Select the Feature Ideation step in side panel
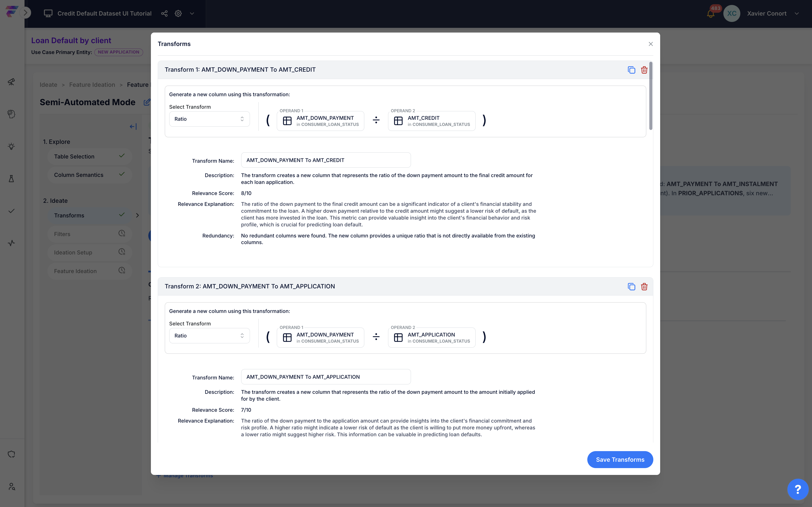This screenshot has height=507, width=812. click(x=90, y=271)
